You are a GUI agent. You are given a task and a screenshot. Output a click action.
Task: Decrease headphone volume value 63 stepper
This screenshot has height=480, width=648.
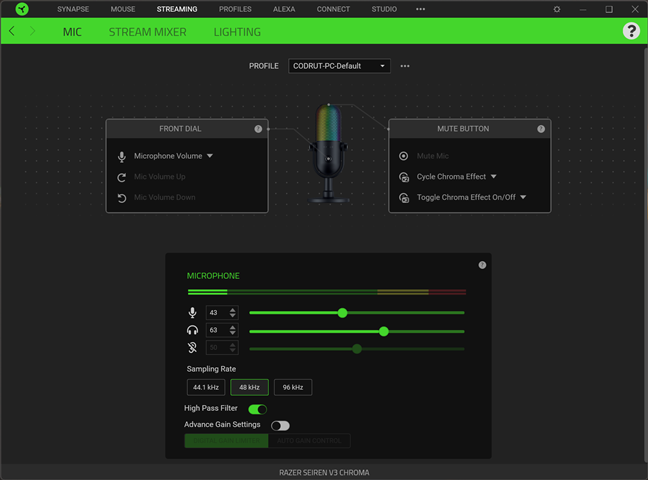[233, 333]
